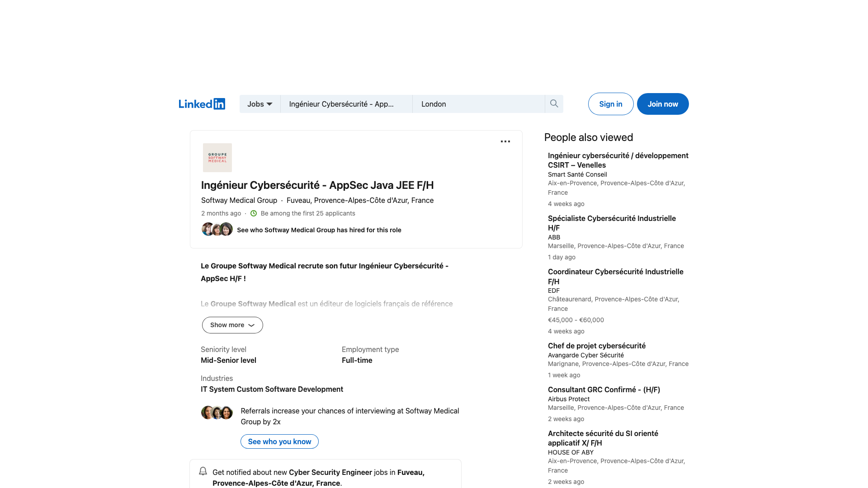Click 2 months ago posting date
The image size is (868, 488).
221,213
